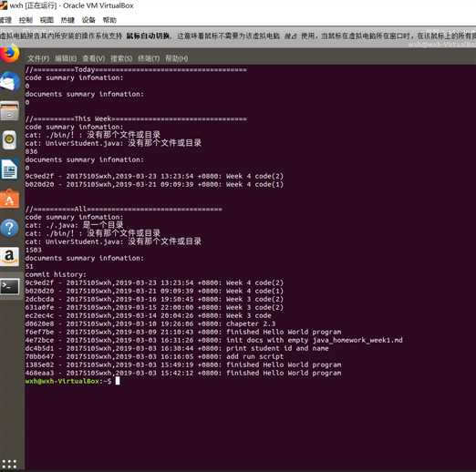The height and width of the screenshot is (472, 476).
Task: Click the 'commit history:' line
Action: point(56,274)
